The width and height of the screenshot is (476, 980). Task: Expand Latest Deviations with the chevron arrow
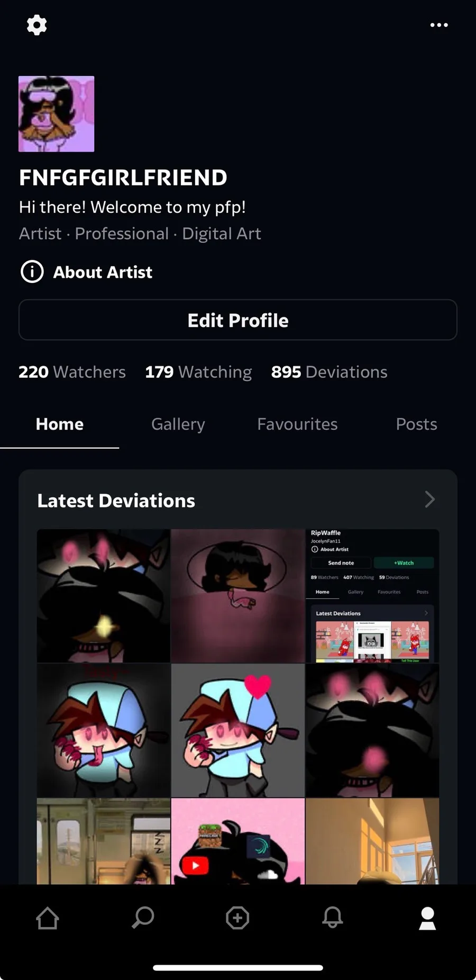[430, 499]
